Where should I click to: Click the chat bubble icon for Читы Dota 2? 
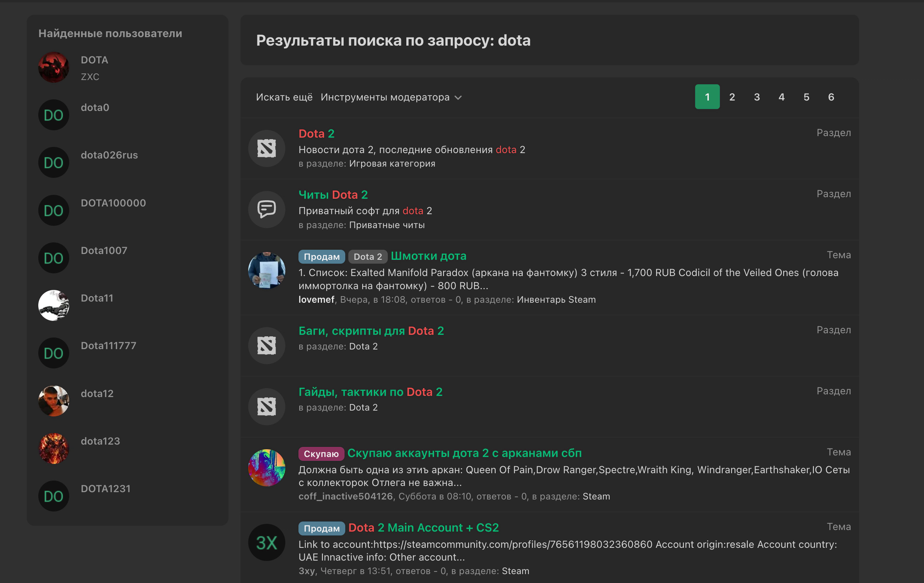coord(266,210)
